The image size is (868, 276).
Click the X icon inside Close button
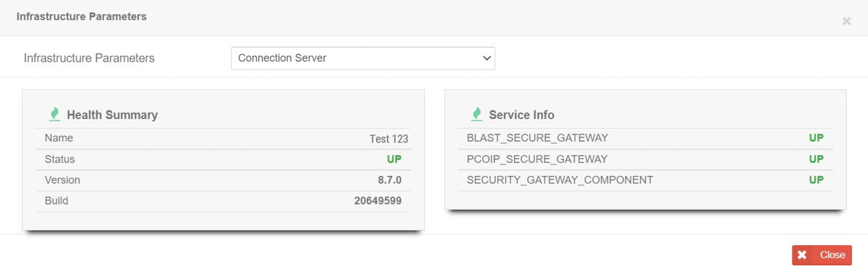pos(802,255)
